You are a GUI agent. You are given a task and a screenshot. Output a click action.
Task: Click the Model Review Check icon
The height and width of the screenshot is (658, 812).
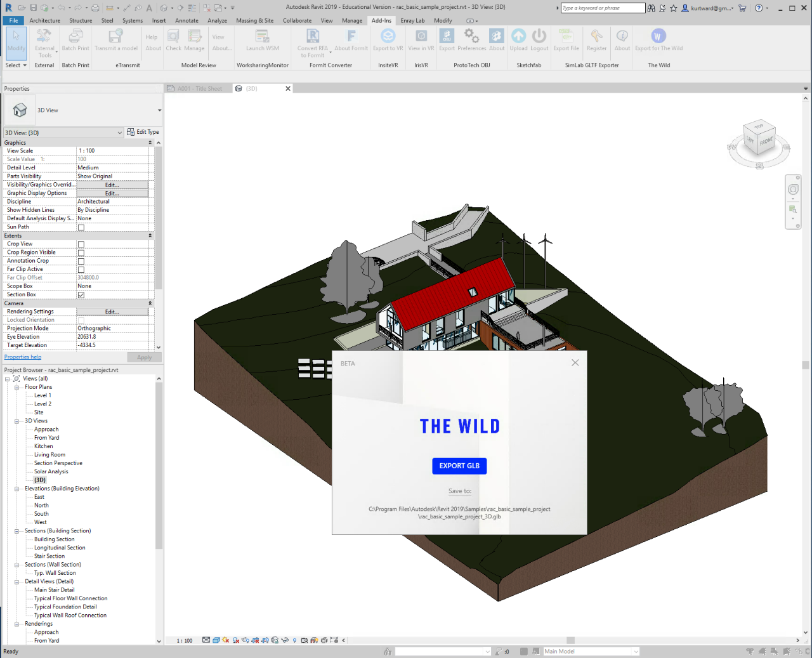(x=174, y=36)
